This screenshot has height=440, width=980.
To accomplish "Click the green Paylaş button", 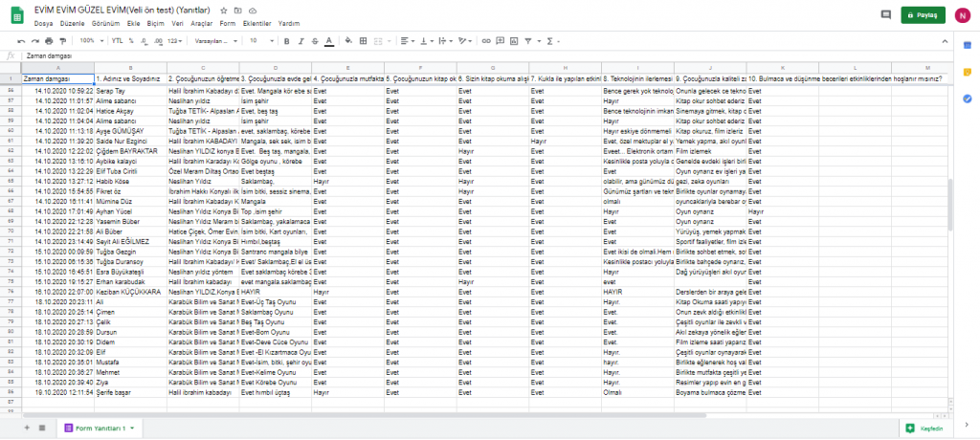I will coord(924,15).
